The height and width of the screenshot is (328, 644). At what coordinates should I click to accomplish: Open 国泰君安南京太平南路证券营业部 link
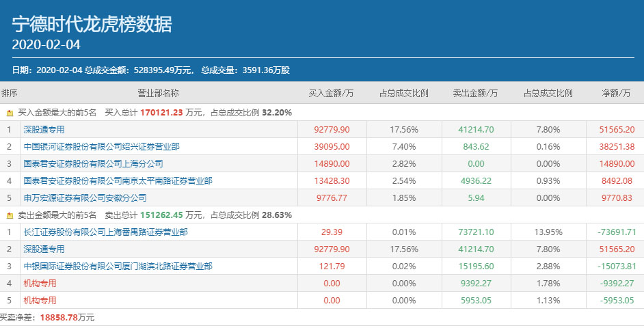[118, 181]
